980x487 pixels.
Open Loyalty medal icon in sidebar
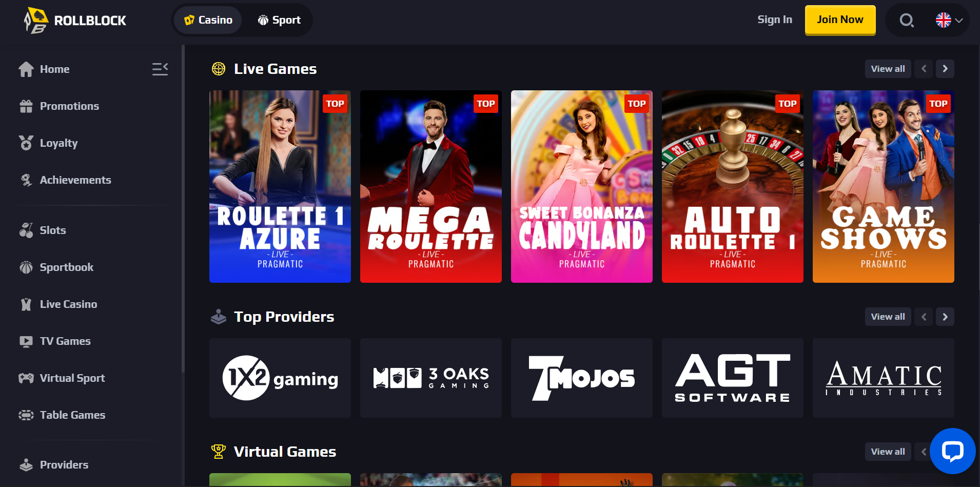pos(26,143)
